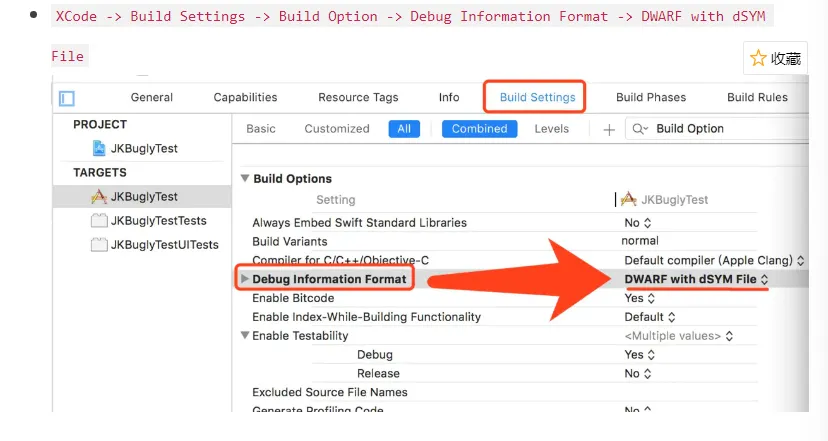Click the JKBuglyTest target app icon
Viewport: 828px width, 441px height.
pos(99,196)
